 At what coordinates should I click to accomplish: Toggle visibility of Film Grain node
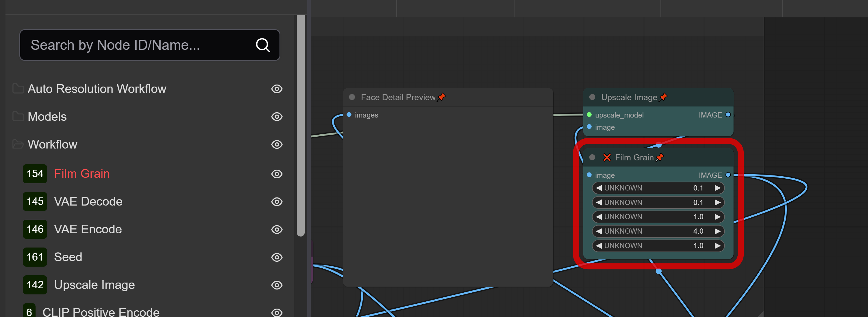click(x=277, y=174)
